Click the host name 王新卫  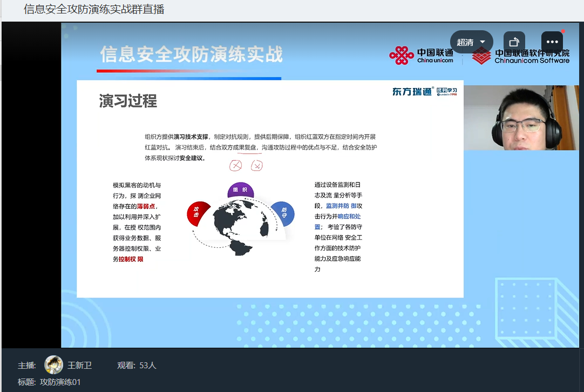pos(80,365)
